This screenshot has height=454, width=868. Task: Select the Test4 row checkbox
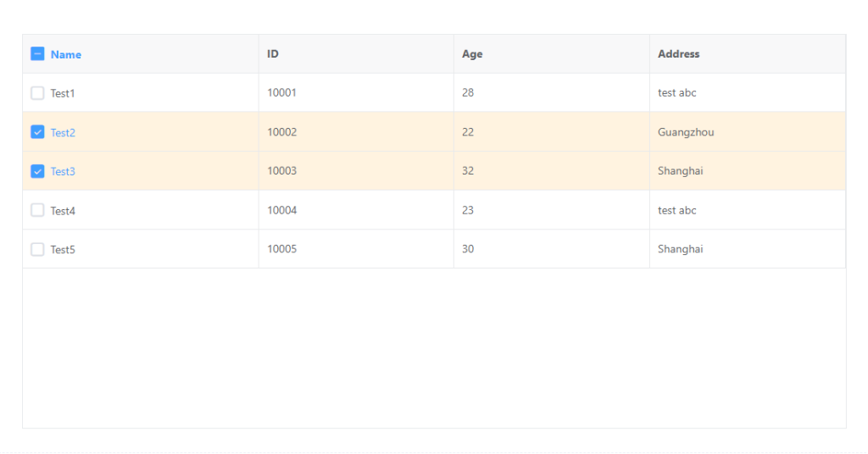tap(37, 210)
